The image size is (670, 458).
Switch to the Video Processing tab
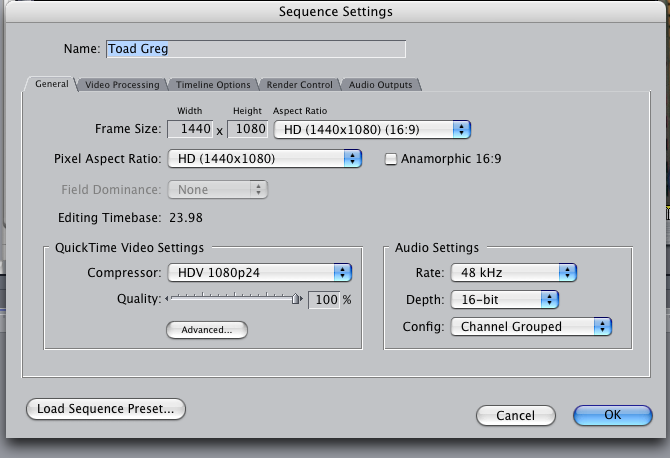(121, 85)
